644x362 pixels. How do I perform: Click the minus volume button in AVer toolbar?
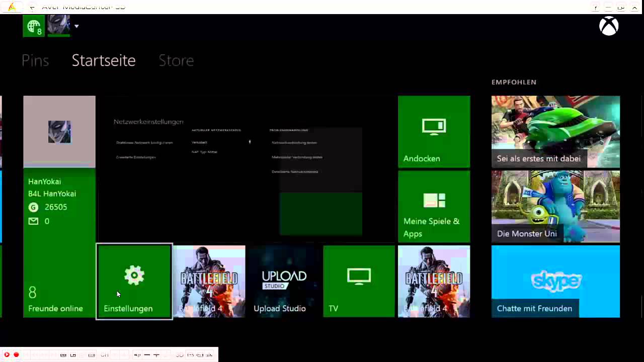point(147,355)
